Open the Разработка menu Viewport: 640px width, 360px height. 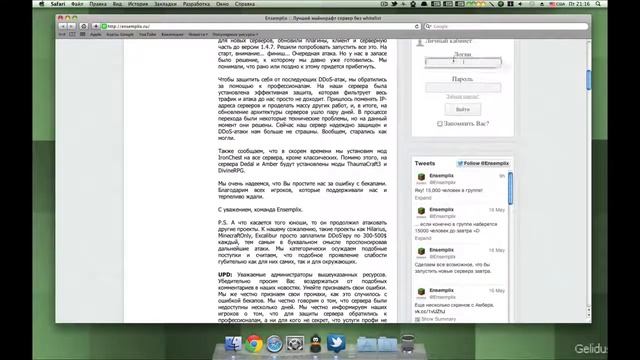click(x=196, y=4)
